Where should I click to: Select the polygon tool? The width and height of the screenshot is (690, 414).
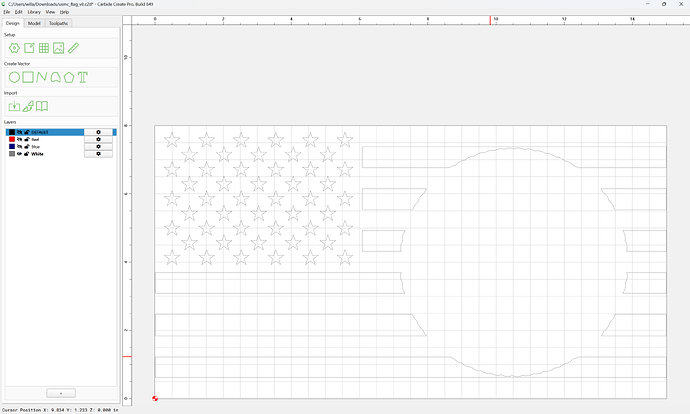(69, 77)
